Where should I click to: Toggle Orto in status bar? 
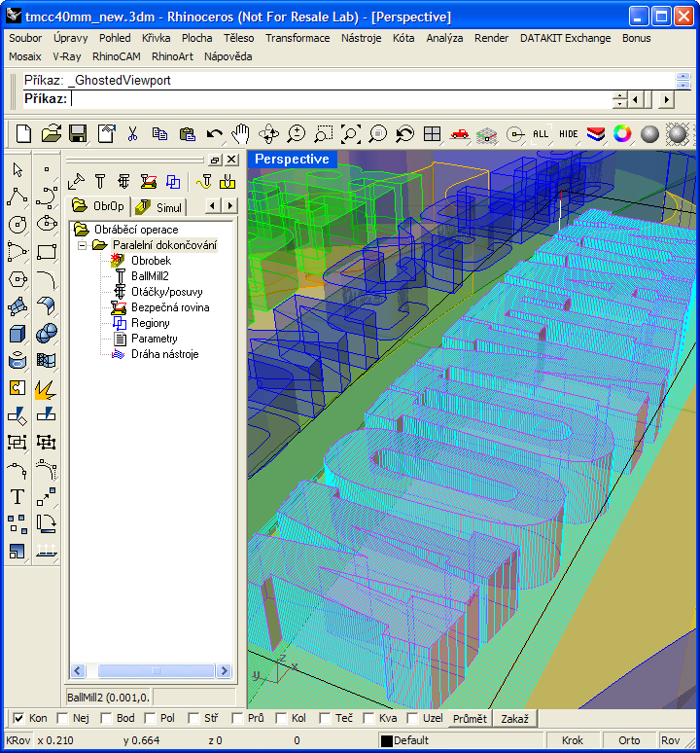click(x=629, y=740)
